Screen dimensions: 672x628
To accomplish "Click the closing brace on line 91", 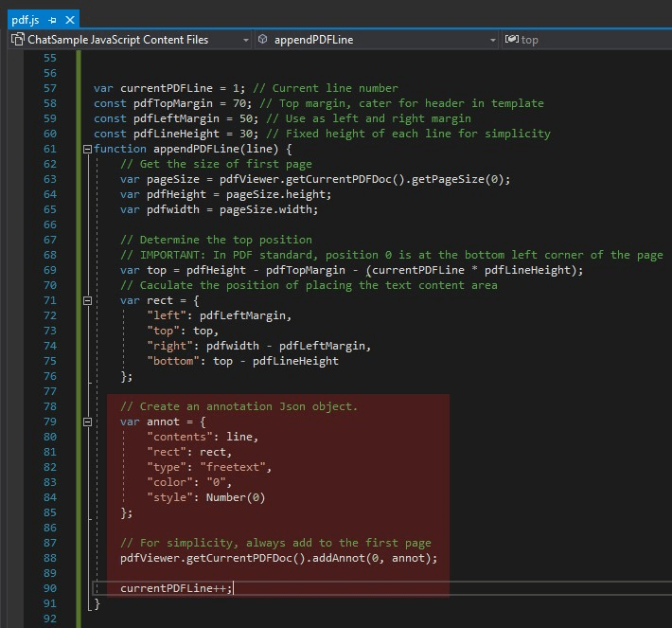I will [x=97, y=604].
